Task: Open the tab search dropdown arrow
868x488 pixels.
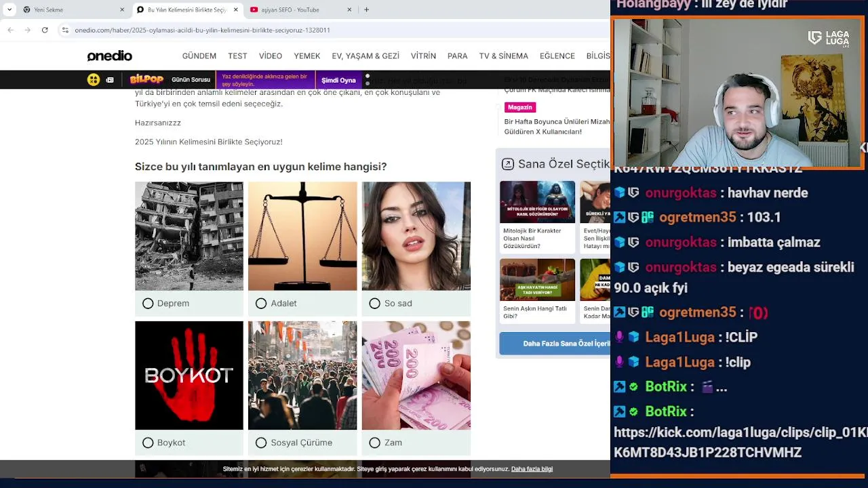Action: click(9, 9)
